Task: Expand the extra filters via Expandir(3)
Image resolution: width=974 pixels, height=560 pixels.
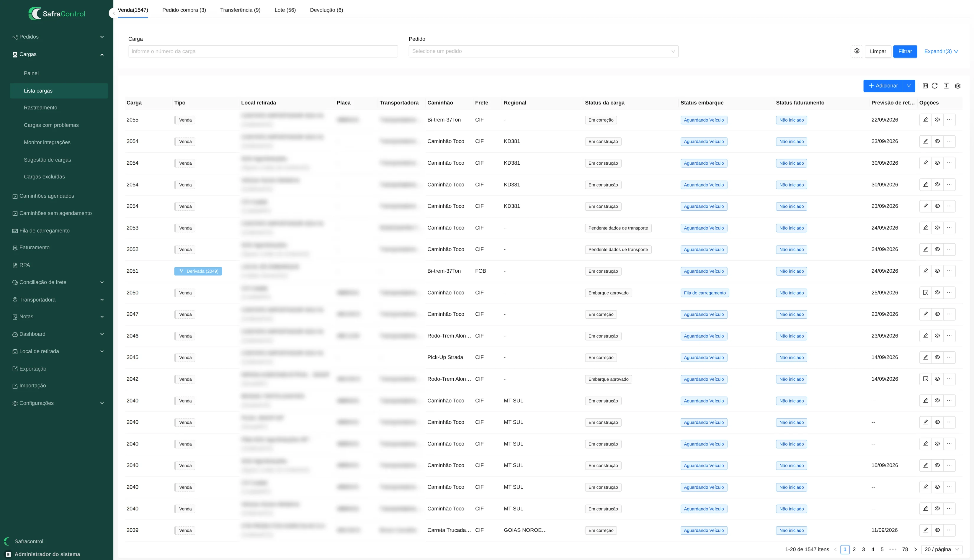Action: tap(941, 51)
